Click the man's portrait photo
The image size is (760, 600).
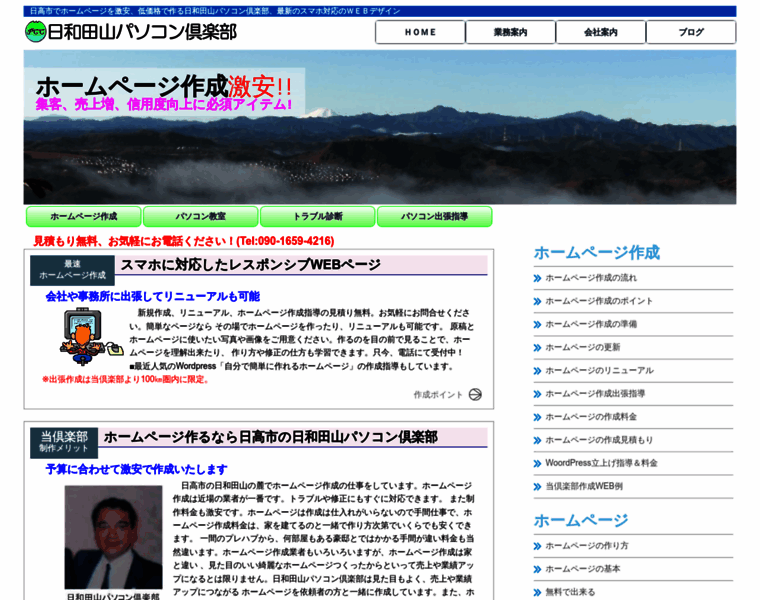click(x=113, y=538)
